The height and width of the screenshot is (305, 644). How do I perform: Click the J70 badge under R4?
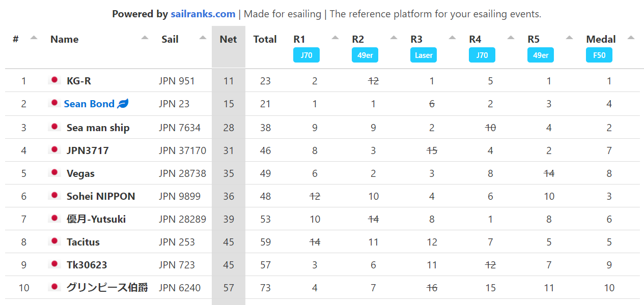click(x=482, y=55)
